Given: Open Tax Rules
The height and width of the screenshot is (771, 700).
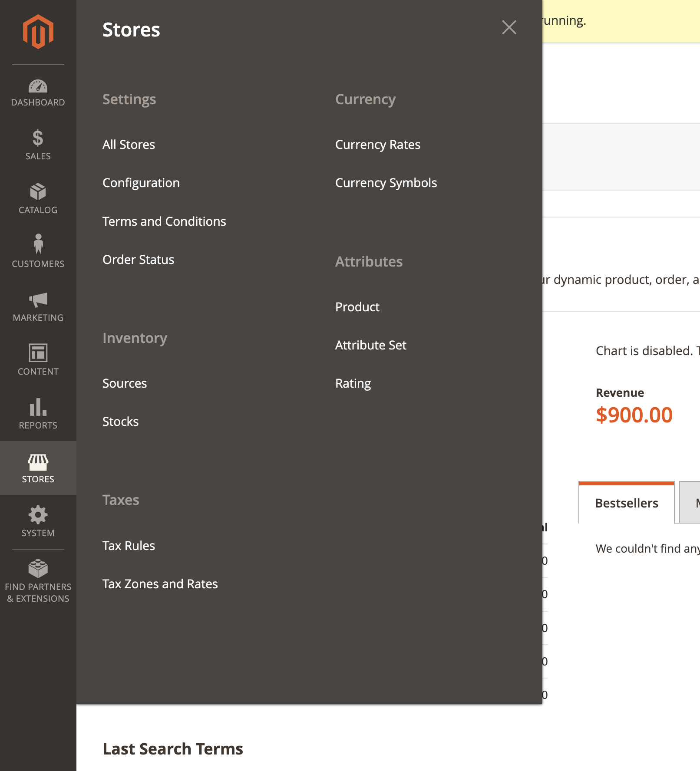Looking at the screenshot, I should [129, 546].
